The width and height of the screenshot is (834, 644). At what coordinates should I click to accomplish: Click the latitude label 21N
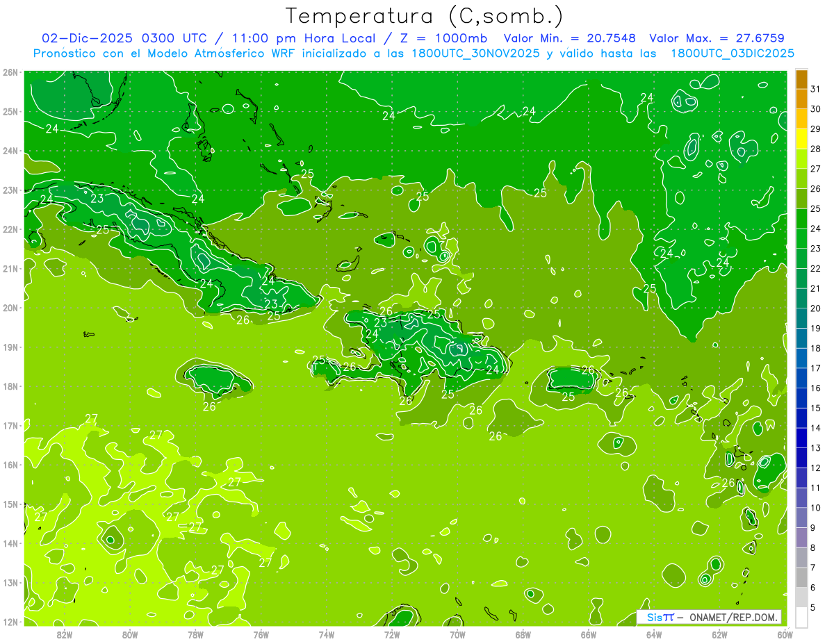click(x=10, y=268)
